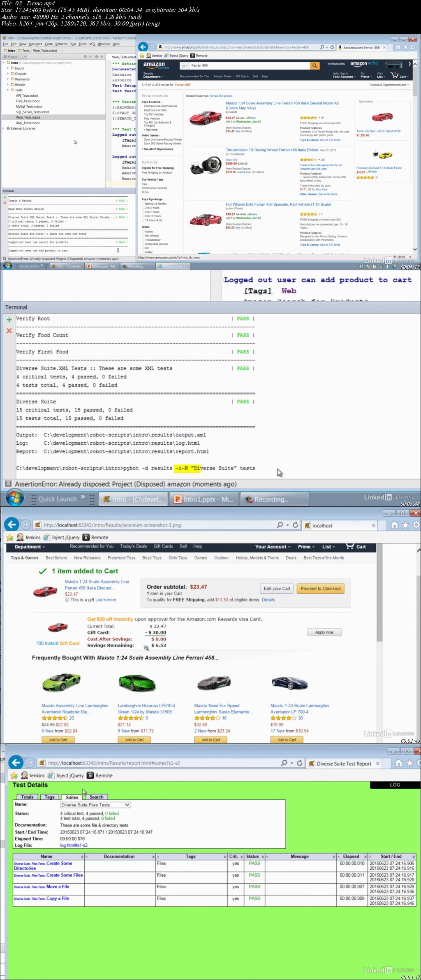Screen dimensions: 421x980
Task: Tick the 'Birth to 24 Months' age checkbox
Action: click(143, 204)
